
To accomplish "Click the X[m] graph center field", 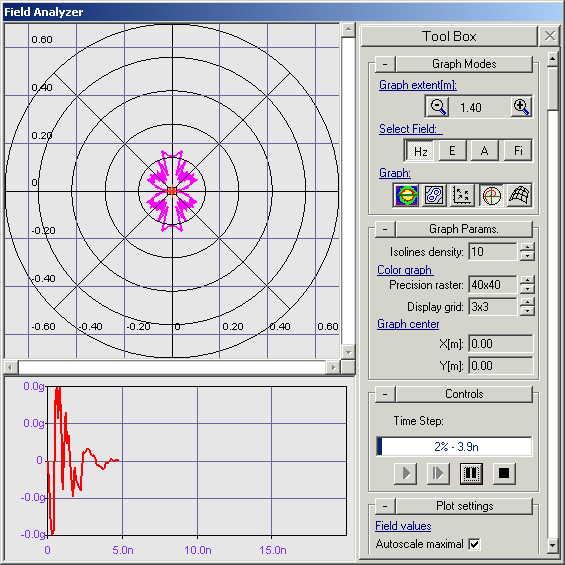I will [x=501, y=344].
